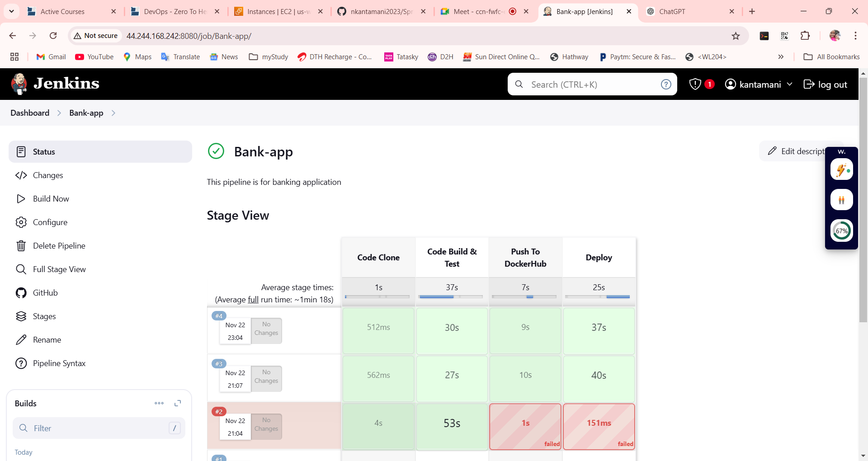Click the Changes code-bracket icon
The width and height of the screenshot is (868, 461).
coord(21,175)
